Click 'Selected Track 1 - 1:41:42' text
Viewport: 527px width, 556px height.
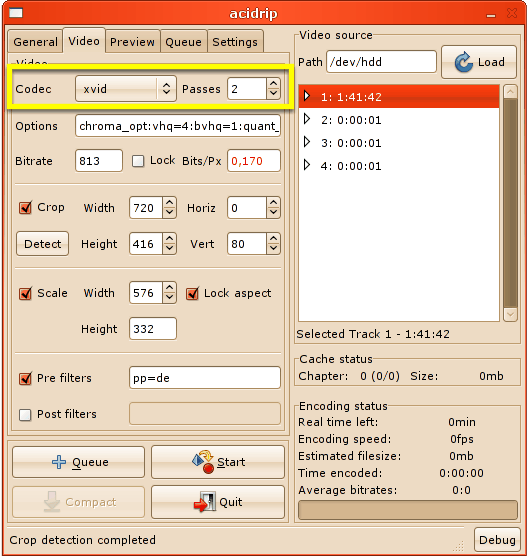tap(373, 334)
